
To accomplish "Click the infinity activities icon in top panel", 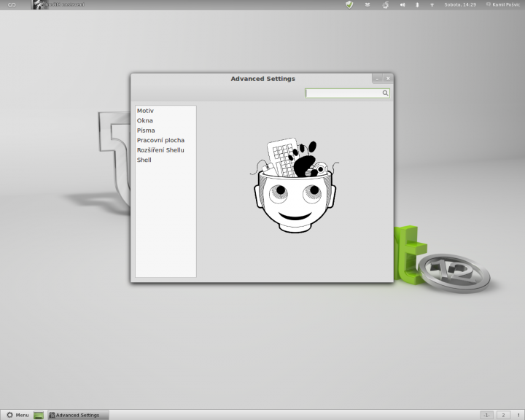I will click(x=12, y=4).
